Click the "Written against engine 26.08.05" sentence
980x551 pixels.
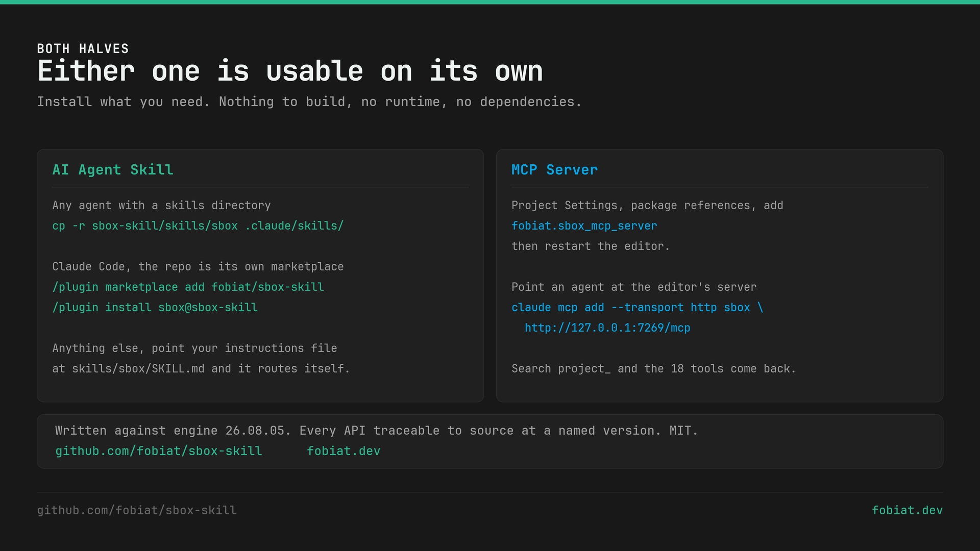377,431
